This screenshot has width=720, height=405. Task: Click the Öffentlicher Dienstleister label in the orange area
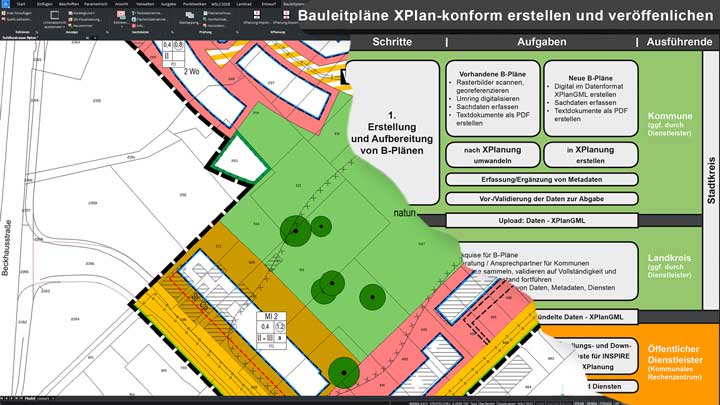(x=675, y=354)
